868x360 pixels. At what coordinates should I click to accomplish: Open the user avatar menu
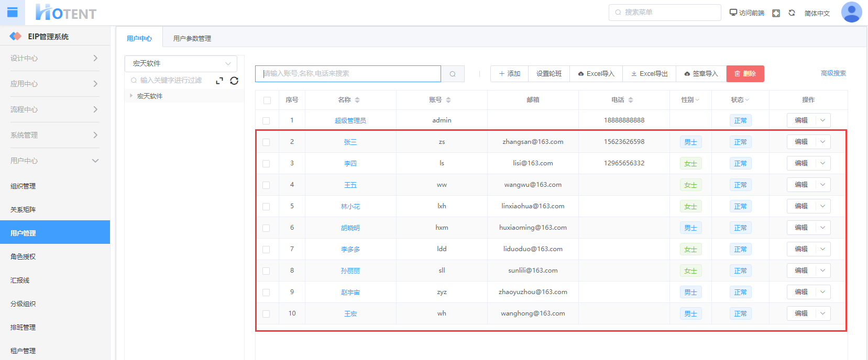[x=851, y=13]
